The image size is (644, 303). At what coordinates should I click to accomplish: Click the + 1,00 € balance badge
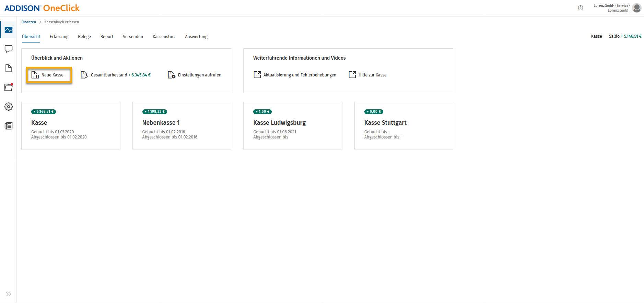click(x=262, y=112)
